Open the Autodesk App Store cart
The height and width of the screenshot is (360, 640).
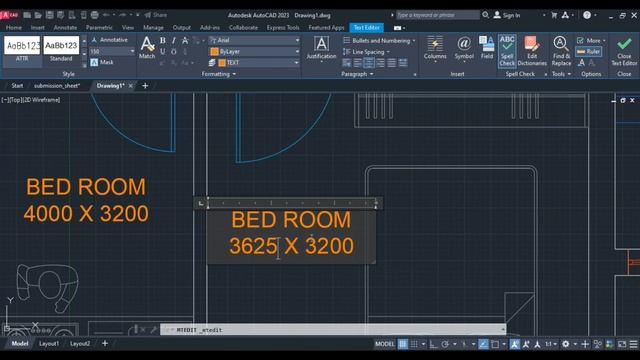click(554, 15)
